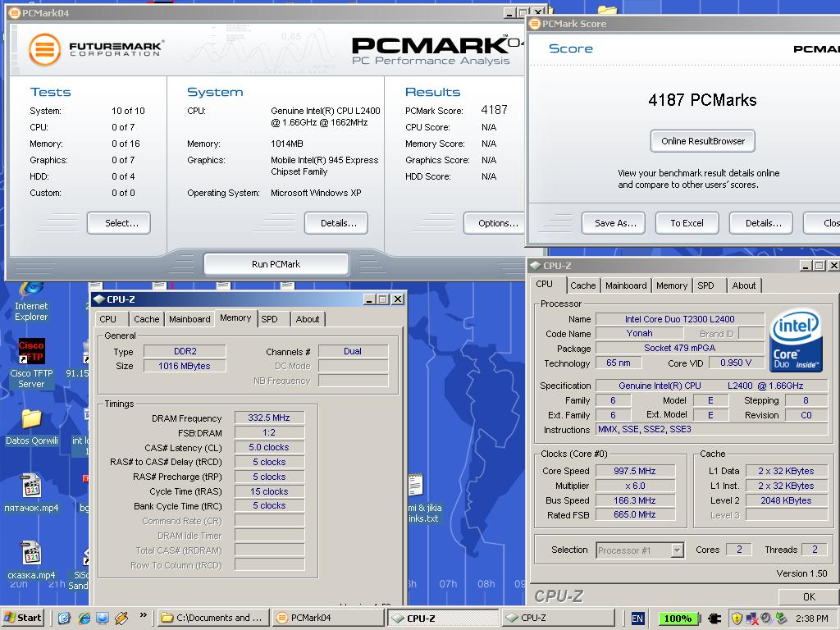Click the CAS# Latency 5.0 clocks field
Viewport: 840px width, 630px height.
click(269, 447)
